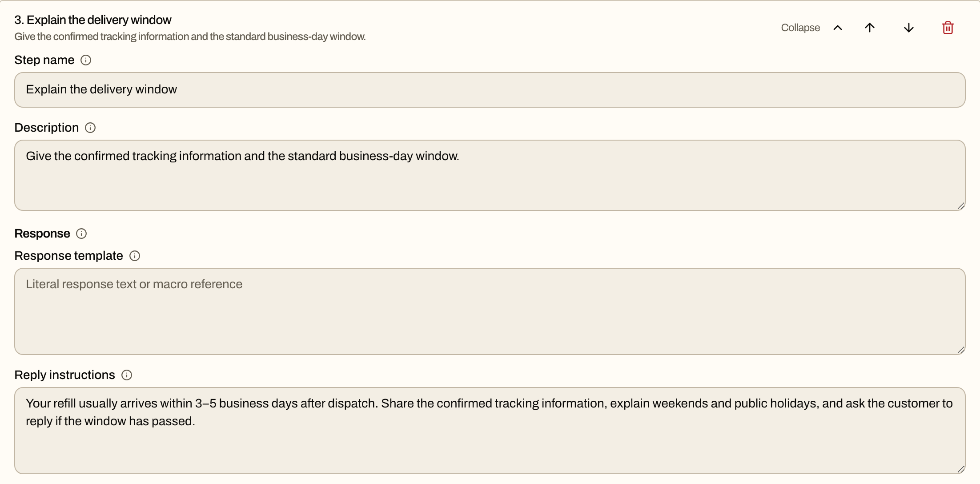
Task: Click the 'Description' label
Action: point(47,128)
